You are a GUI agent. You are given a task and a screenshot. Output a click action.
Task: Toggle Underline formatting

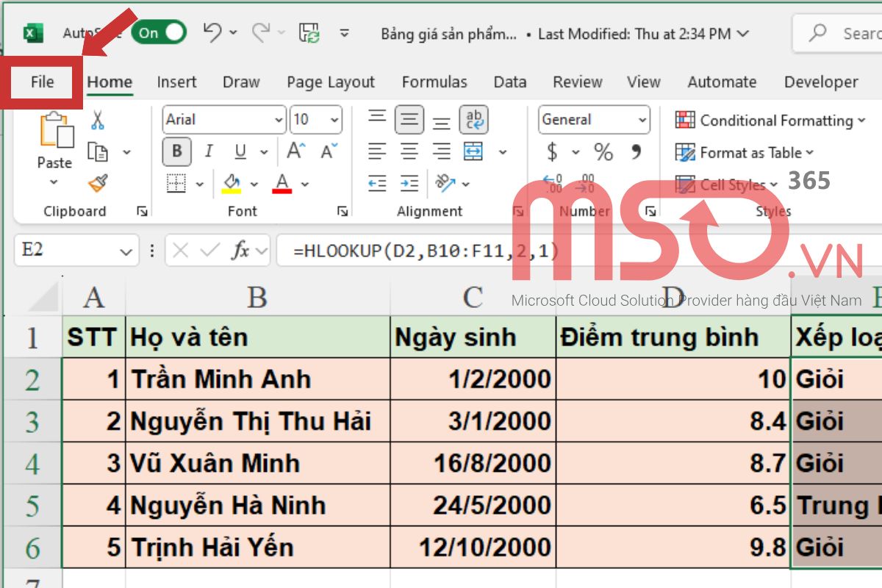[x=240, y=151]
